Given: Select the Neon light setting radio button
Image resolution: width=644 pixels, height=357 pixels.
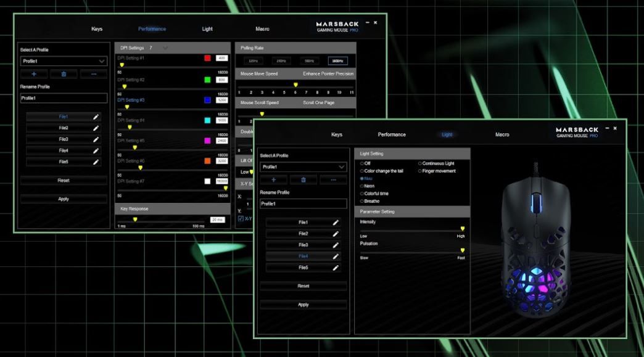Looking at the screenshot, I should pos(362,186).
